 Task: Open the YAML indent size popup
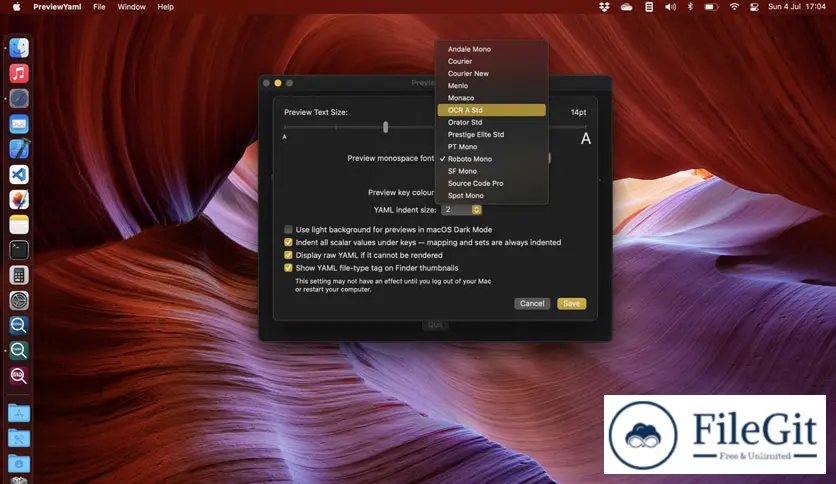[462, 210]
